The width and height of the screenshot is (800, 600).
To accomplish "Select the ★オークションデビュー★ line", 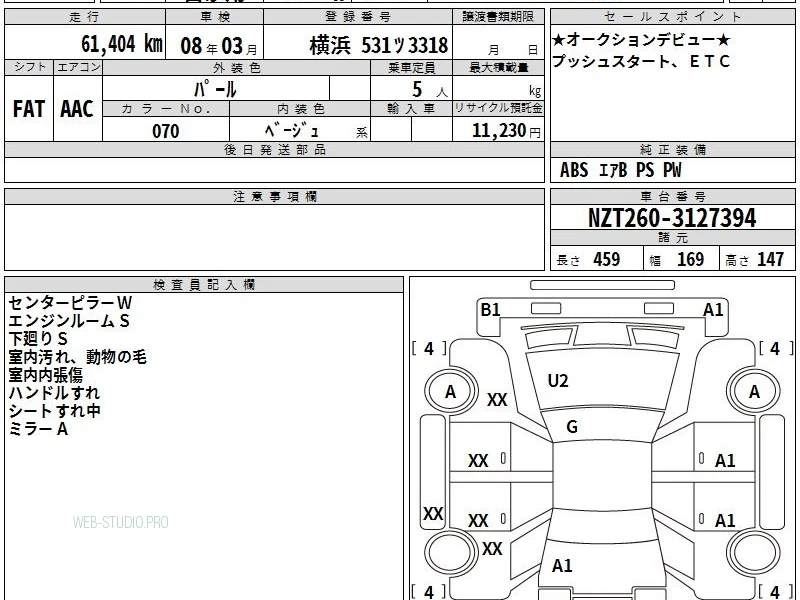I will point(641,40).
